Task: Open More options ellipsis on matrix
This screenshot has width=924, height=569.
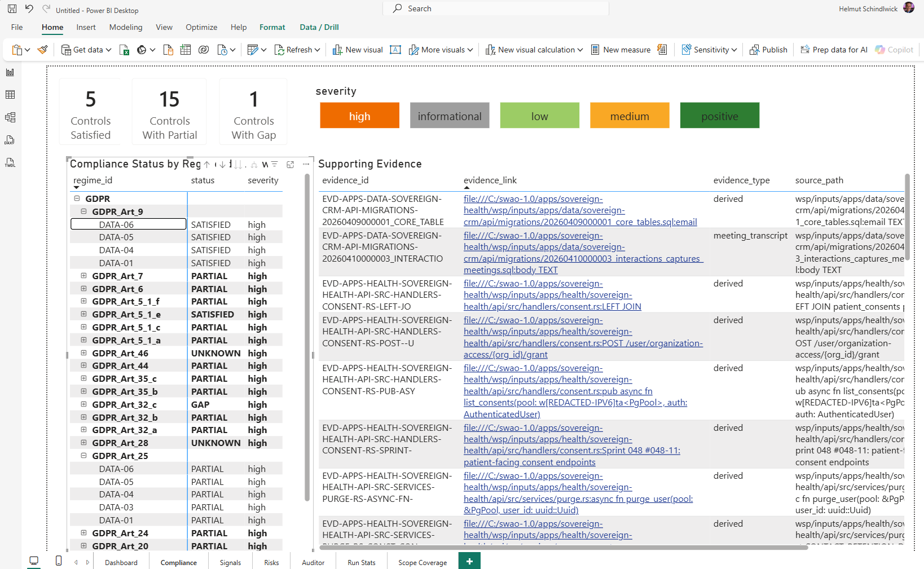Action: 306,164
